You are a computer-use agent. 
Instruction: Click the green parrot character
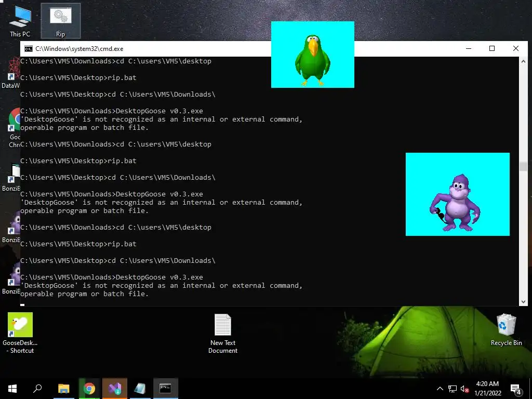pyautogui.click(x=312, y=59)
